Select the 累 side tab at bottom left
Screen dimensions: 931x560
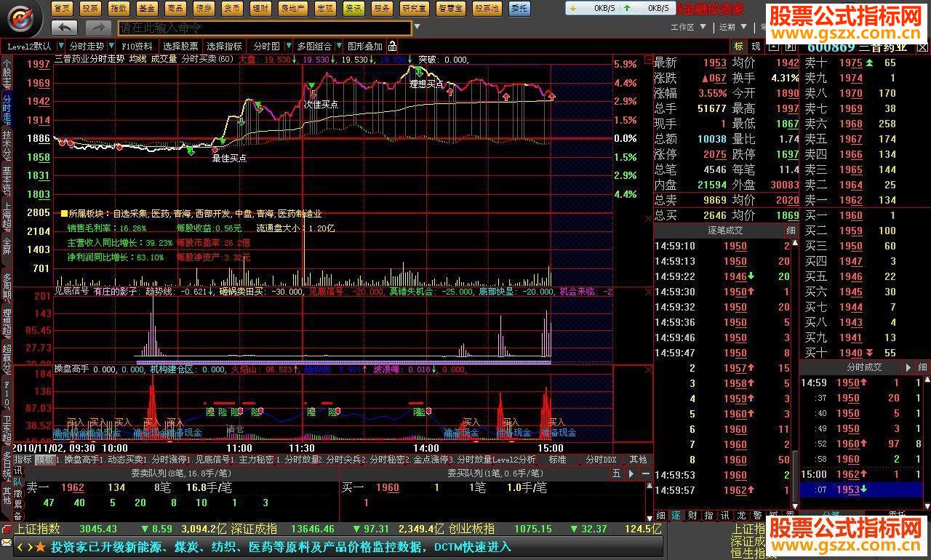point(18,505)
